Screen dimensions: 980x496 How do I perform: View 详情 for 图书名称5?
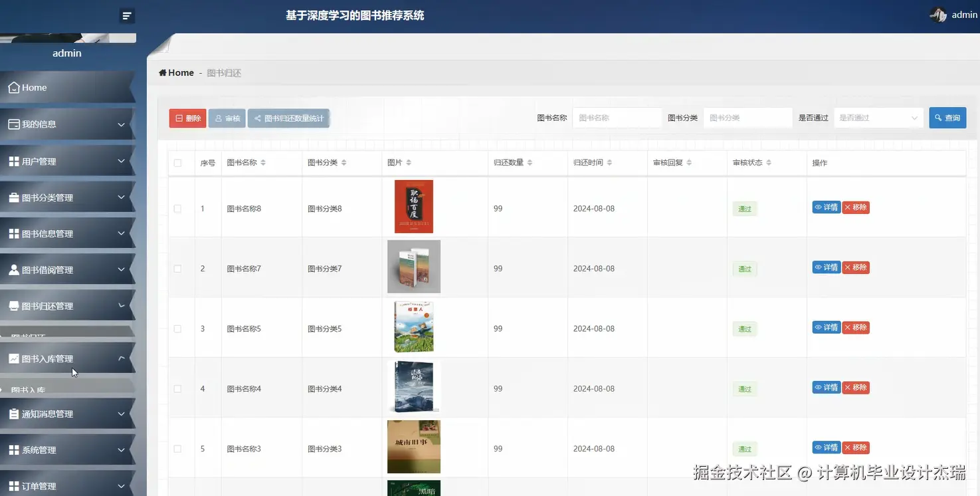pyautogui.click(x=827, y=327)
